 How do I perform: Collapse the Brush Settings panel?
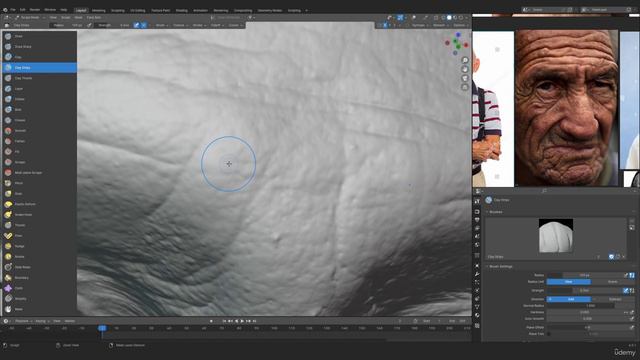[487, 267]
